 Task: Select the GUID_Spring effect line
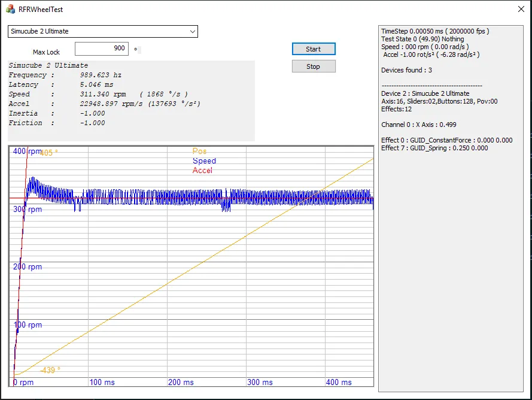(434, 148)
